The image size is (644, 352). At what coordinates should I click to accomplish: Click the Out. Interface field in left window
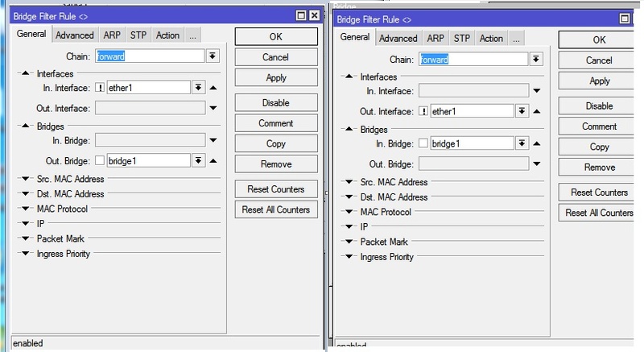[x=150, y=108]
